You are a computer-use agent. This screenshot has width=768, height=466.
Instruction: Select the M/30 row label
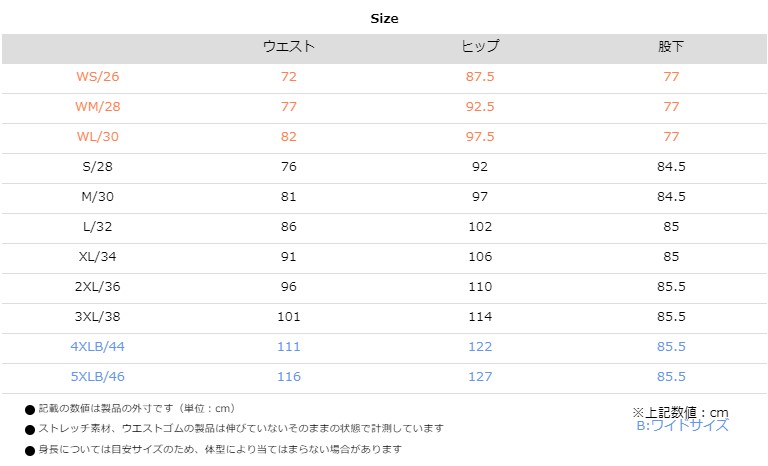click(x=97, y=196)
